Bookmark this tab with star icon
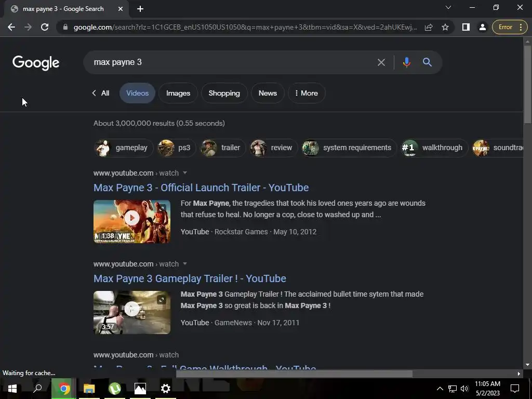Image resolution: width=532 pixels, height=399 pixels. coord(445,27)
